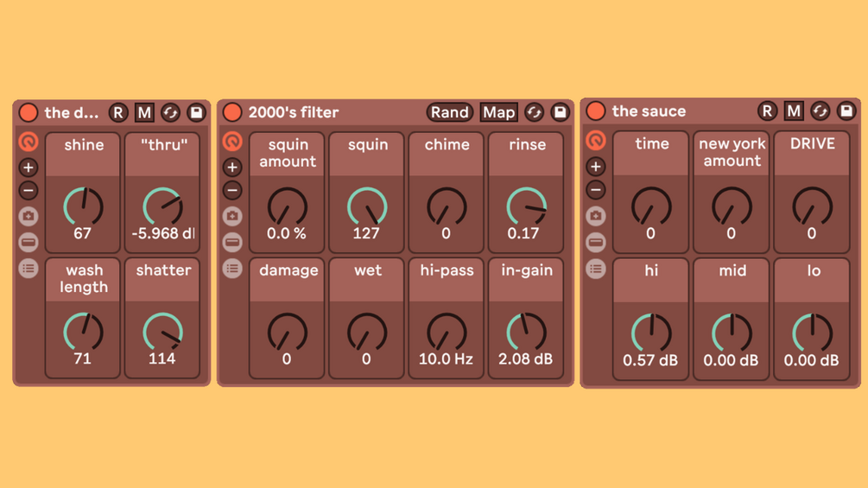This screenshot has height=488, width=868.
Task: Click the '2.08 dB' in-gain value
Action: (525, 359)
